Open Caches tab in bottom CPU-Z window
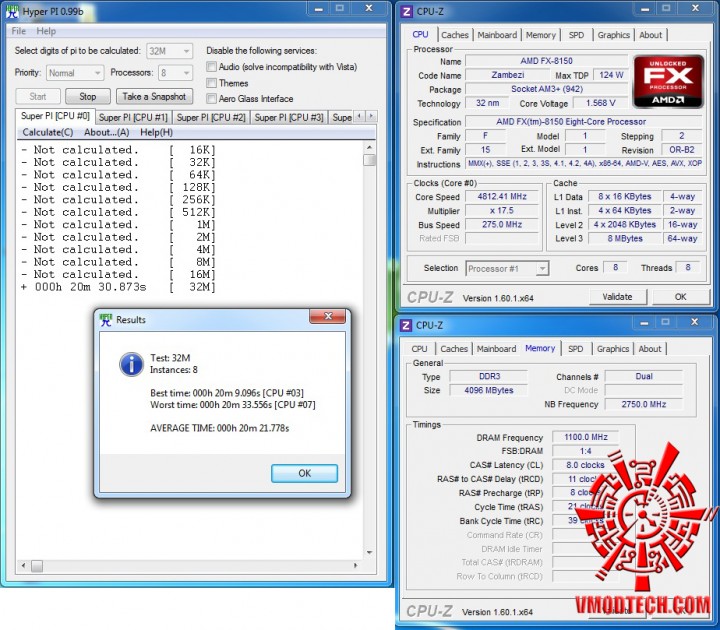The width and height of the screenshot is (720, 630). pos(454,349)
